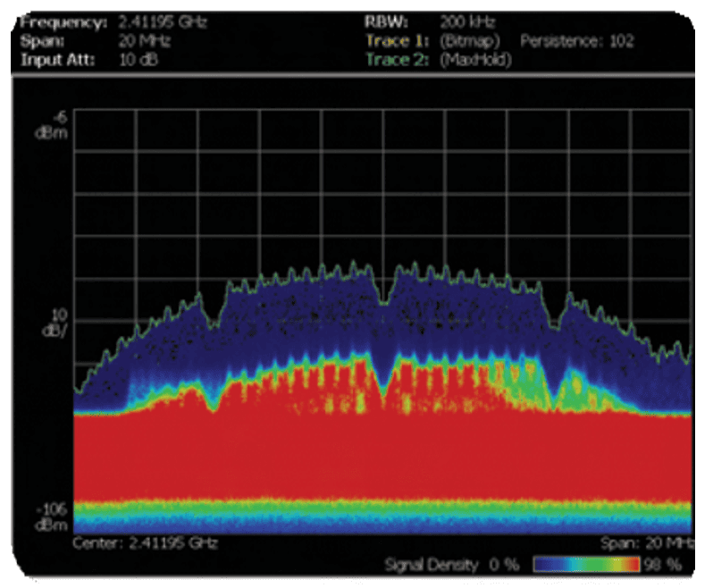Click the solid red high-density noise band

pos(384,456)
